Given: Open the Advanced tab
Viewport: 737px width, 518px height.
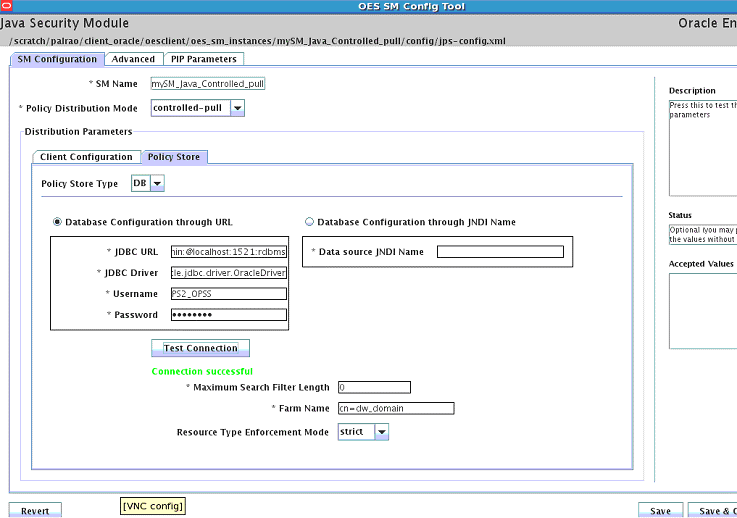Looking at the screenshot, I should click(x=133, y=59).
